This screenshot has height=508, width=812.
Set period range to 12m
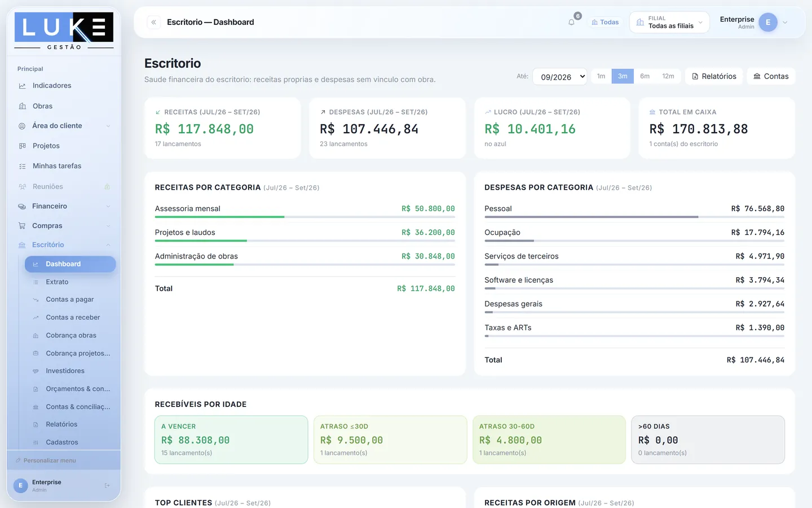tap(668, 76)
